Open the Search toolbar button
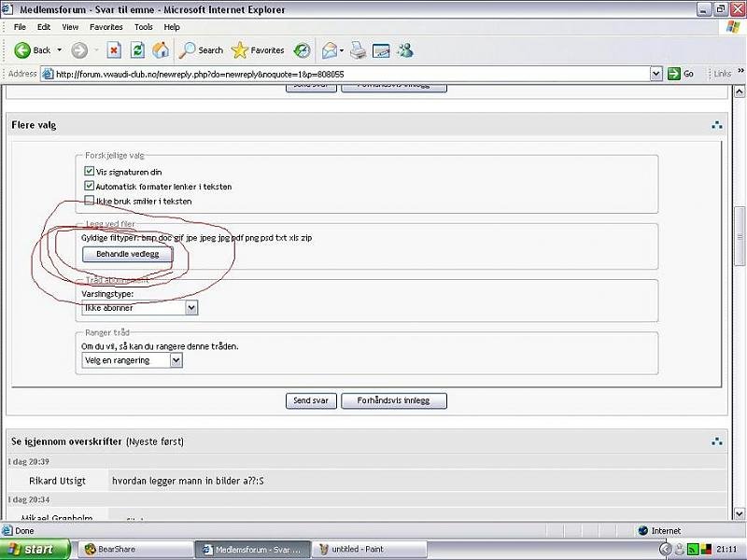Viewport: 747px width, 560px height. pos(202,50)
